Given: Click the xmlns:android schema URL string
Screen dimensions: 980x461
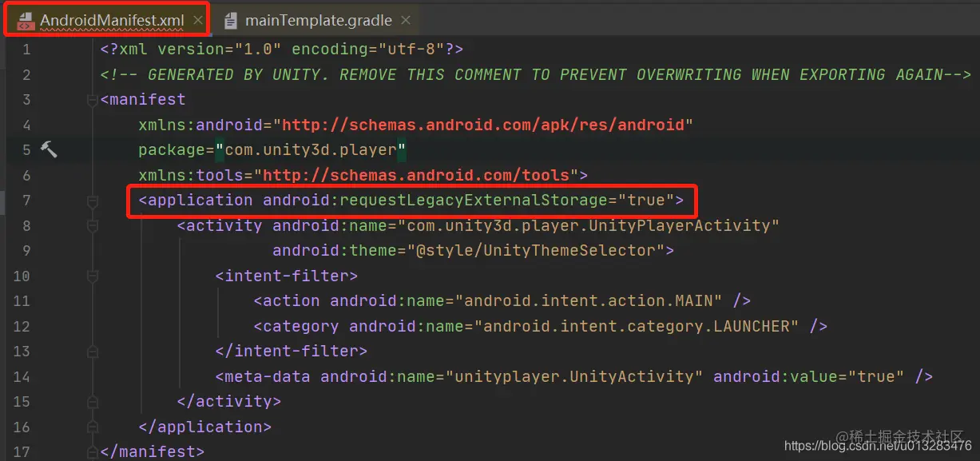Looking at the screenshot, I should point(483,125).
